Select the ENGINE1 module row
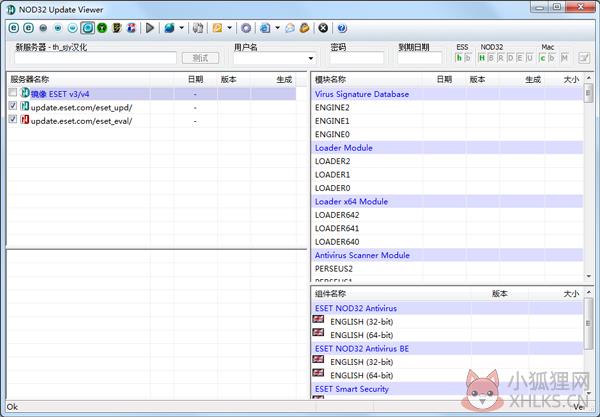Image resolution: width=600 pixels, height=417 pixels. [x=447, y=121]
